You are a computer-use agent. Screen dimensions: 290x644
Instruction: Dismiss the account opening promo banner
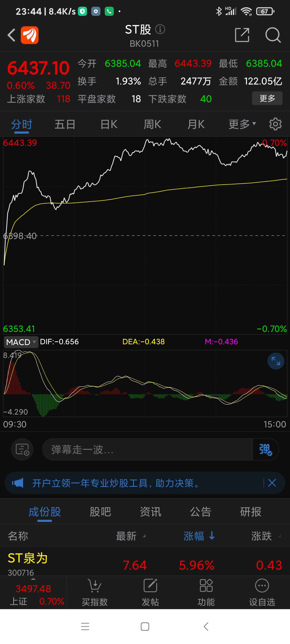click(x=272, y=483)
